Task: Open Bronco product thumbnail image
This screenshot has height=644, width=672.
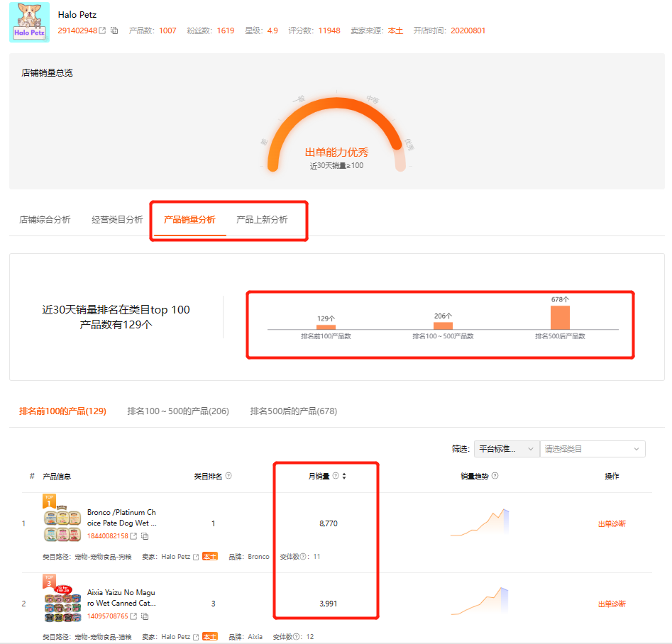Action: [62, 523]
